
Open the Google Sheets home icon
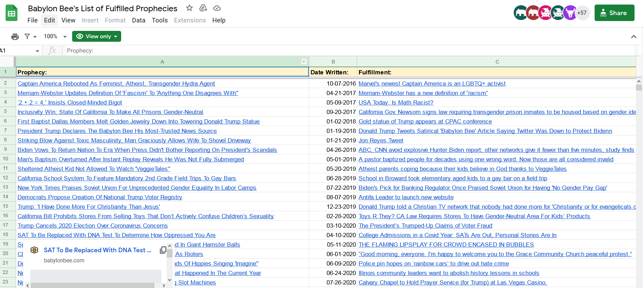coord(12,13)
